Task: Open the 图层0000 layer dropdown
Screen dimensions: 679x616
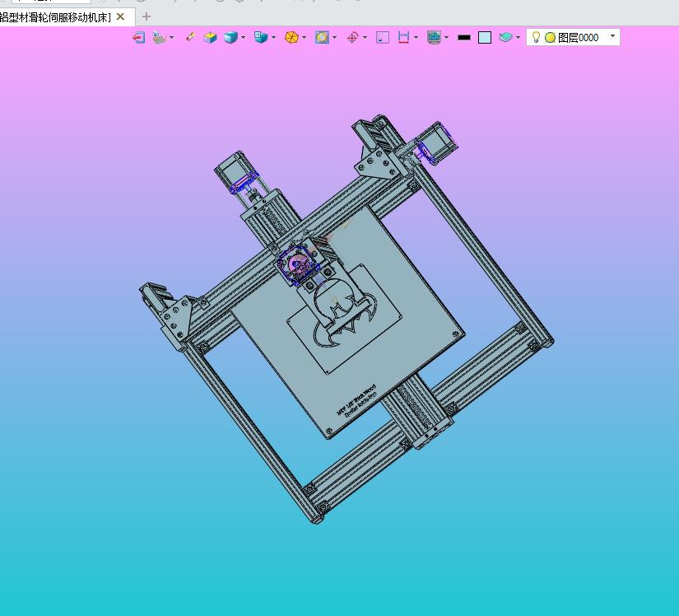Action: point(612,36)
